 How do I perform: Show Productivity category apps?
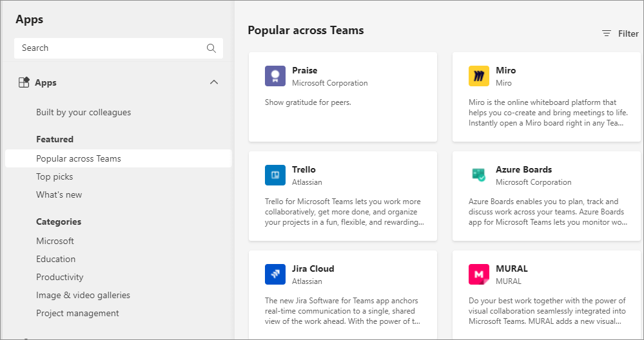pos(60,277)
